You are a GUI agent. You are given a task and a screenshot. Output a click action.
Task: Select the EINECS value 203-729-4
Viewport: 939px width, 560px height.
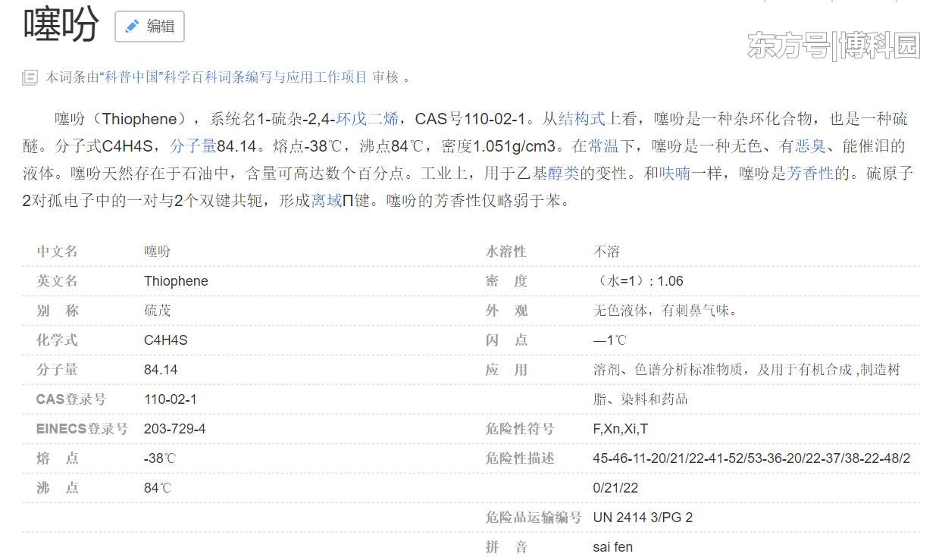pos(175,429)
